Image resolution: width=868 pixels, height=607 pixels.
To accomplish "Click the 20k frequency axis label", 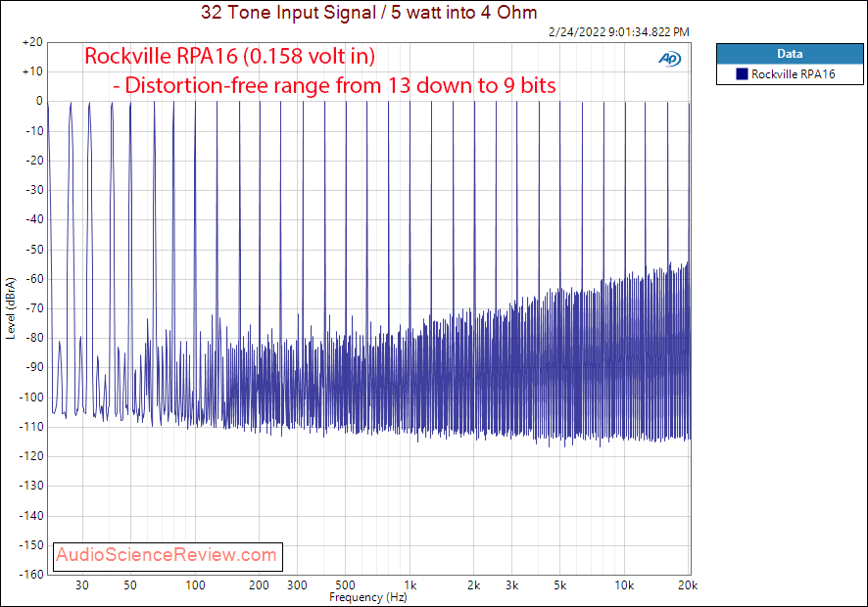I will pos(688,585).
